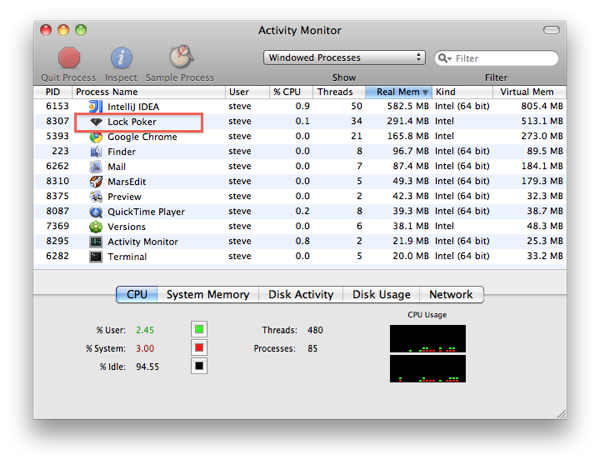600x465 pixels.
Task: Click the % Idle value 94.55
Action: click(x=147, y=367)
